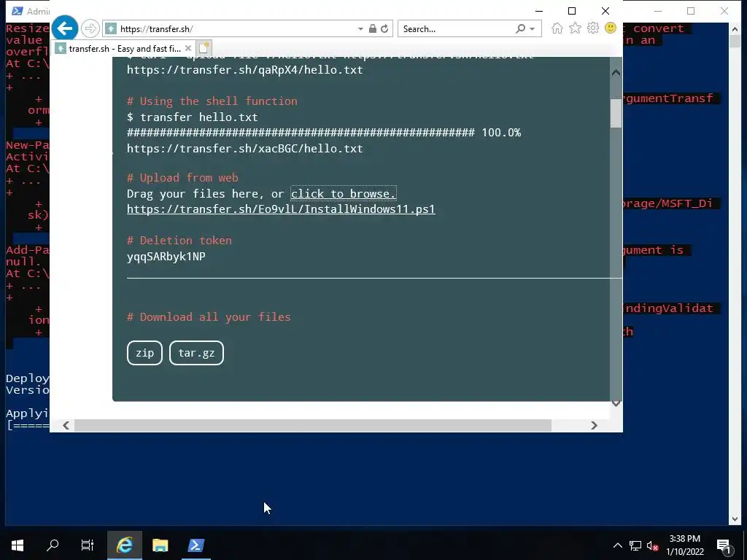
Task: Refresh the transfer.sh page
Action: (384, 29)
